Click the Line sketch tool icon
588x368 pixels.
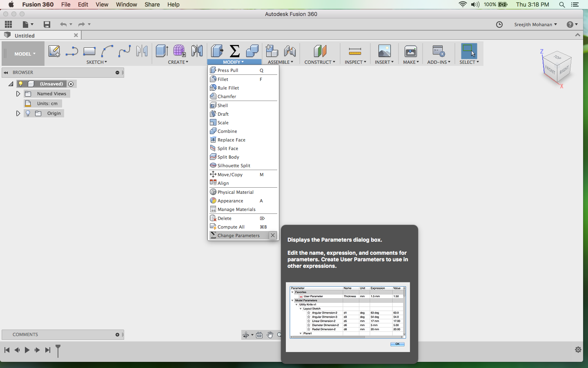[x=71, y=51]
